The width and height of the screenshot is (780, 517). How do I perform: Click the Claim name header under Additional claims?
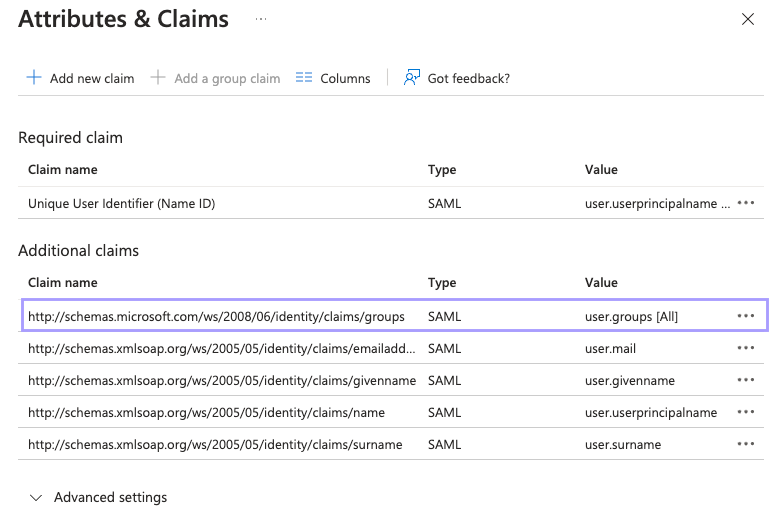tap(63, 283)
